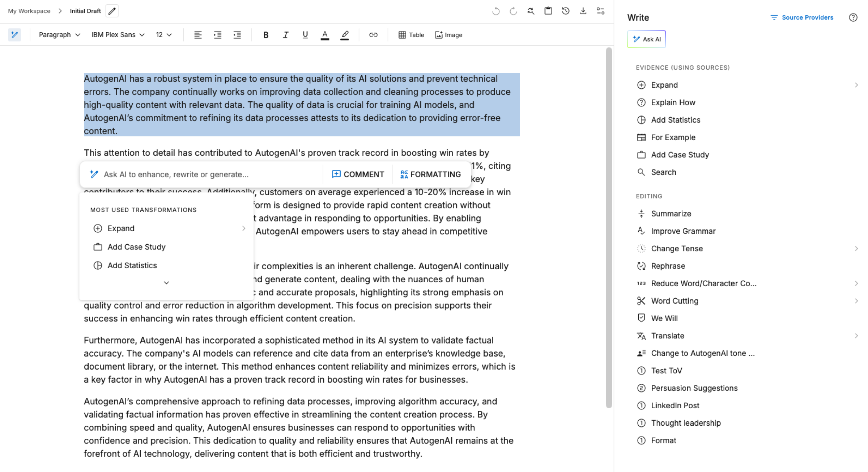Click the COMMENT button

coord(358,174)
